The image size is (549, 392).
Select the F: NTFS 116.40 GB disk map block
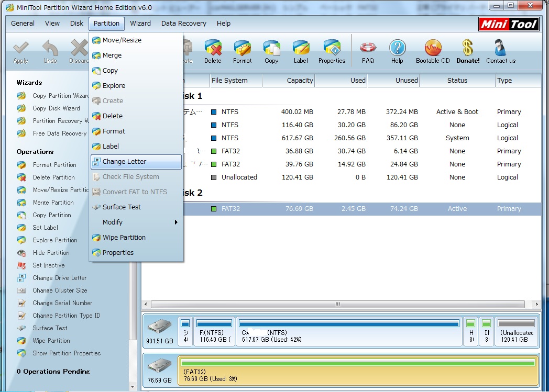click(x=214, y=331)
